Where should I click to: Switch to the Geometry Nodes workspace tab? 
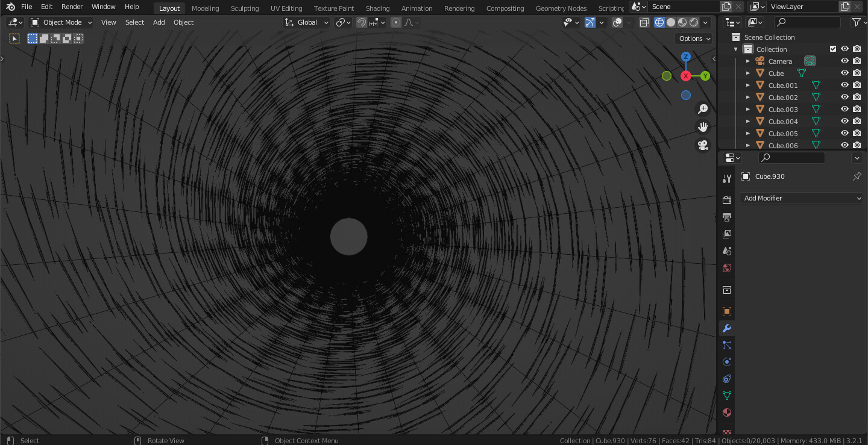click(561, 8)
